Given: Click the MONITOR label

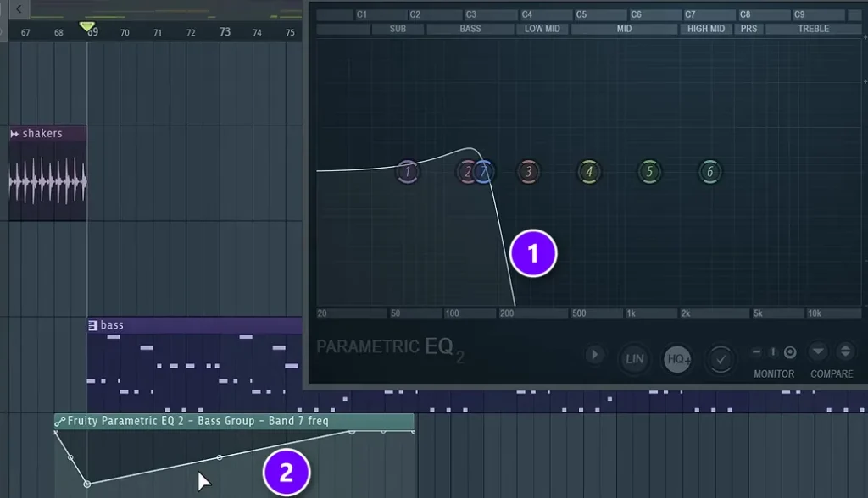Looking at the screenshot, I should [774, 374].
